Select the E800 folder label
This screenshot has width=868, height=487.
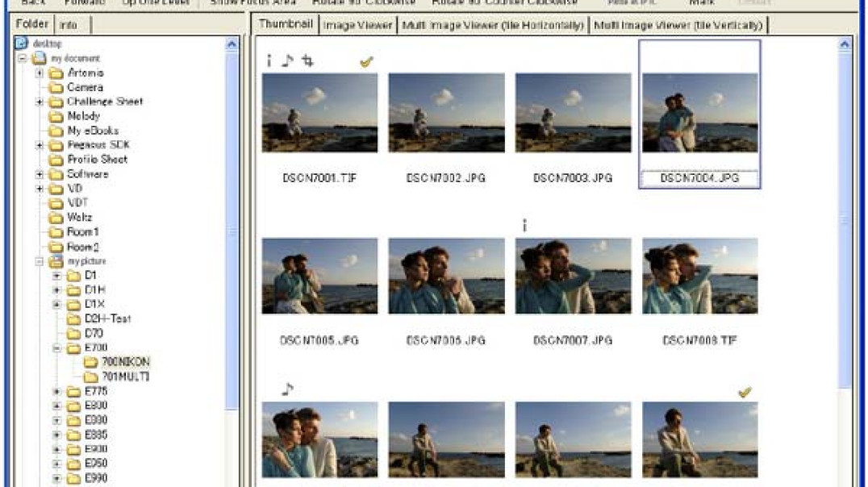(x=96, y=406)
